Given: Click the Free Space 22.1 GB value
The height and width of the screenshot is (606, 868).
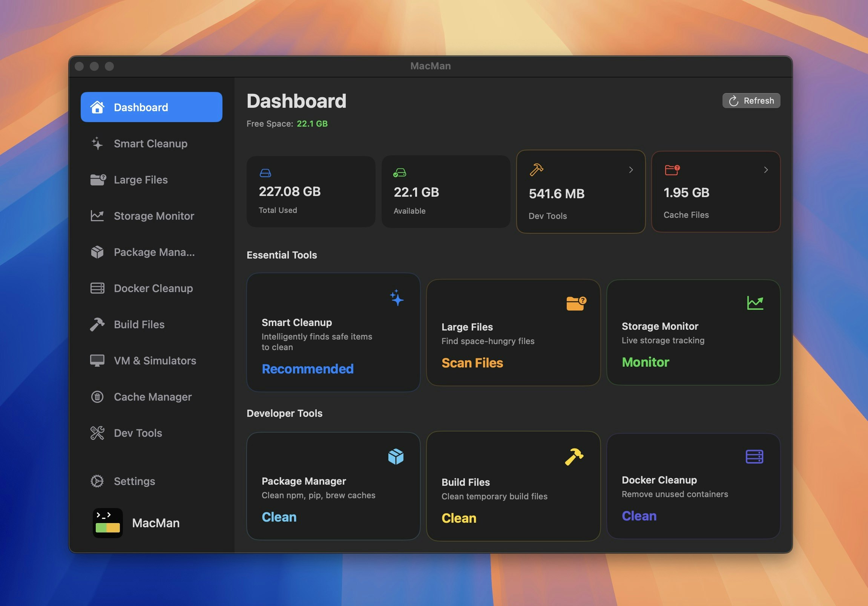Looking at the screenshot, I should [x=312, y=124].
